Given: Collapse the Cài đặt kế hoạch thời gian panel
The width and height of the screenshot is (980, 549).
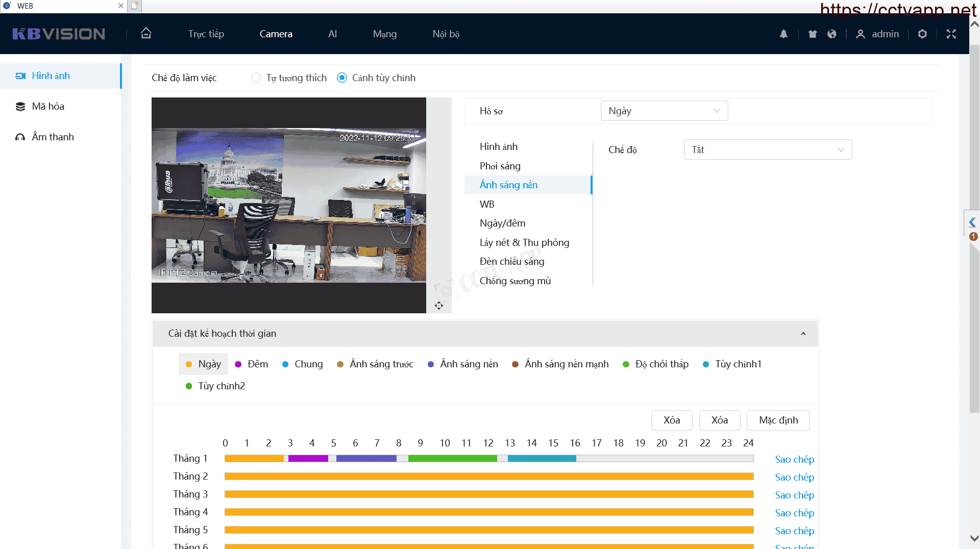Looking at the screenshot, I should [803, 334].
